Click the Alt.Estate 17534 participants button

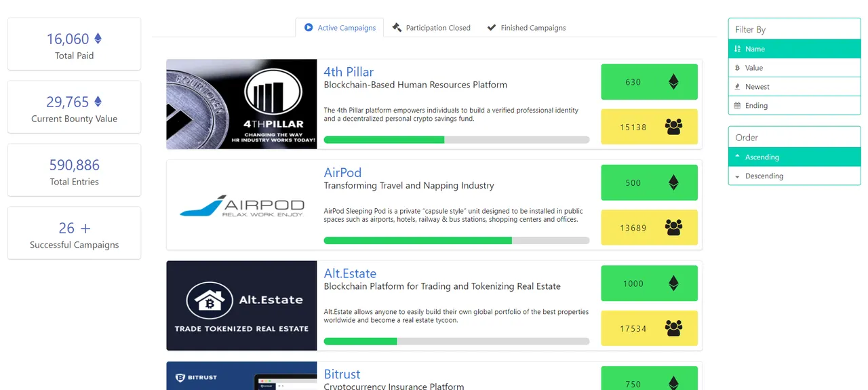(x=649, y=328)
